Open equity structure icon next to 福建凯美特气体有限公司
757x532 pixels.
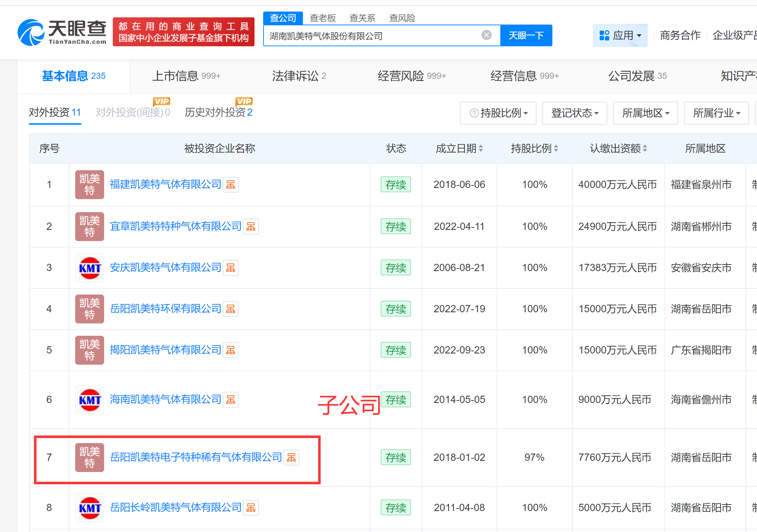231,185
